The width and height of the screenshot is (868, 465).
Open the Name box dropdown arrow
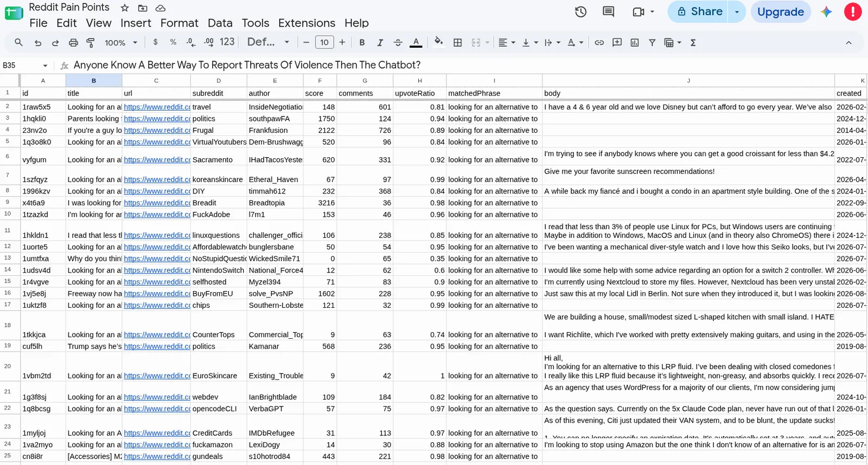(45, 66)
